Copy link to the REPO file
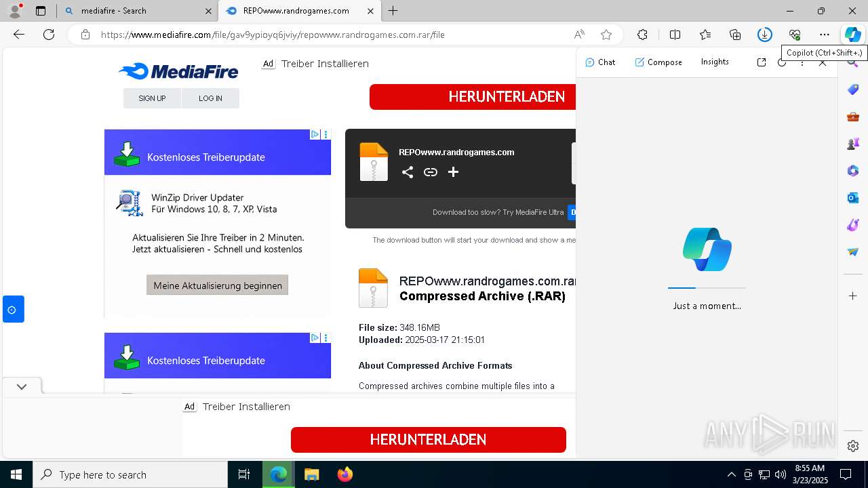Screen dimensions: 868x488 point(430,172)
